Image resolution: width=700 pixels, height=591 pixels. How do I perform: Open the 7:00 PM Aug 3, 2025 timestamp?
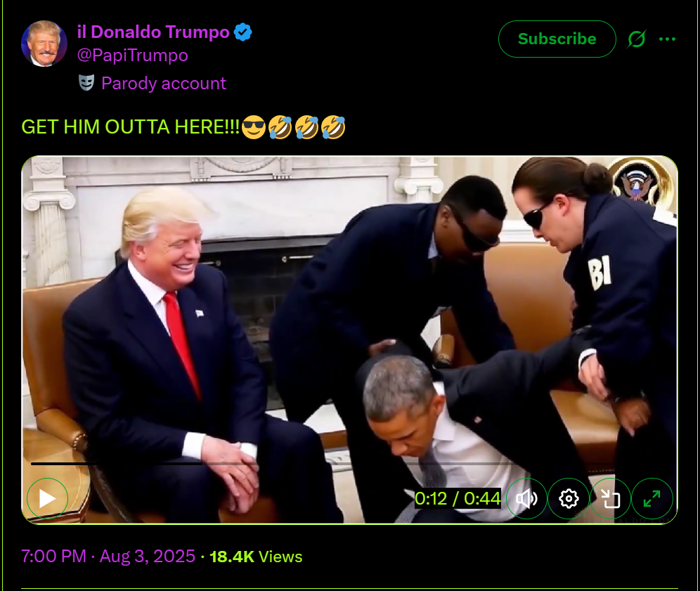pyautogui.click(x=108, y=556)
